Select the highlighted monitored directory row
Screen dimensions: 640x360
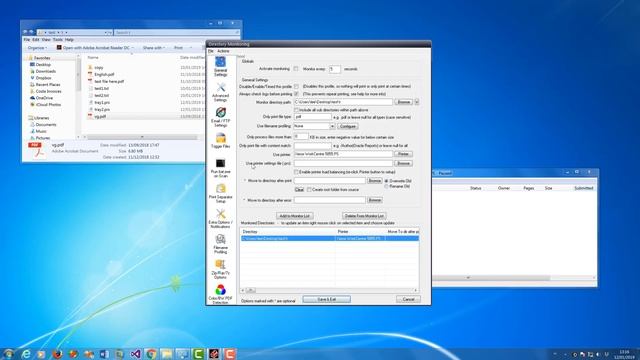click(329, 238)
